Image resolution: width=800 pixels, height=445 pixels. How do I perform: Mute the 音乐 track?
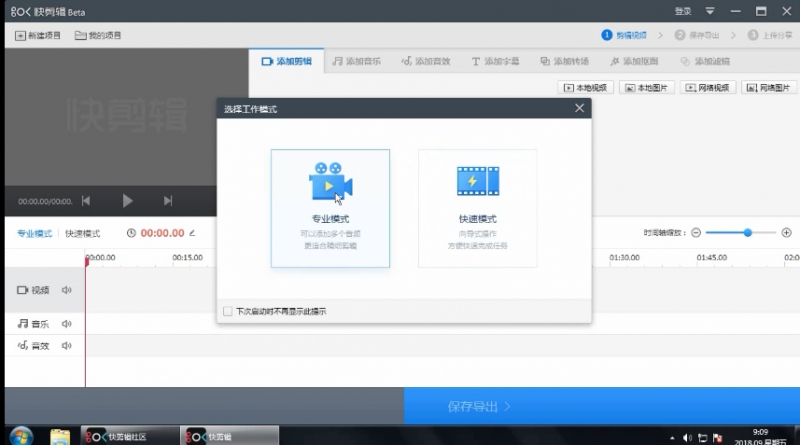(66, 324)
